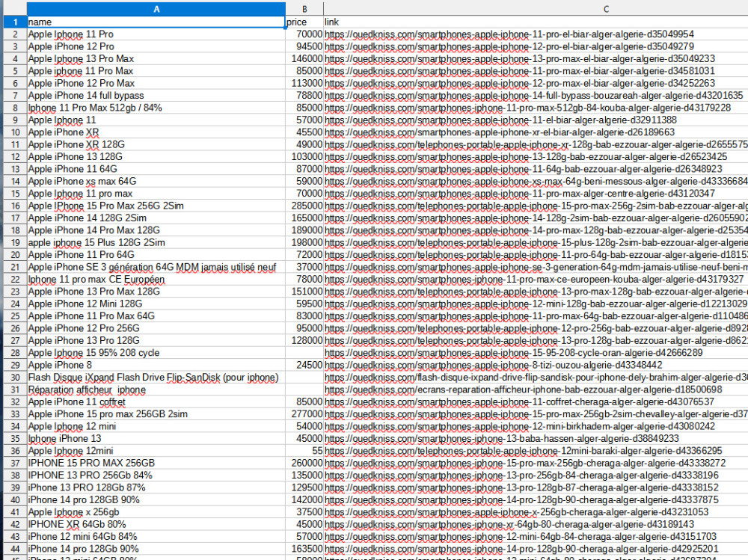This screenshot has height=560, width=748.
Task: Select cell 'IPHONE XR 64Gb 80%'
Action: point(156,524)
